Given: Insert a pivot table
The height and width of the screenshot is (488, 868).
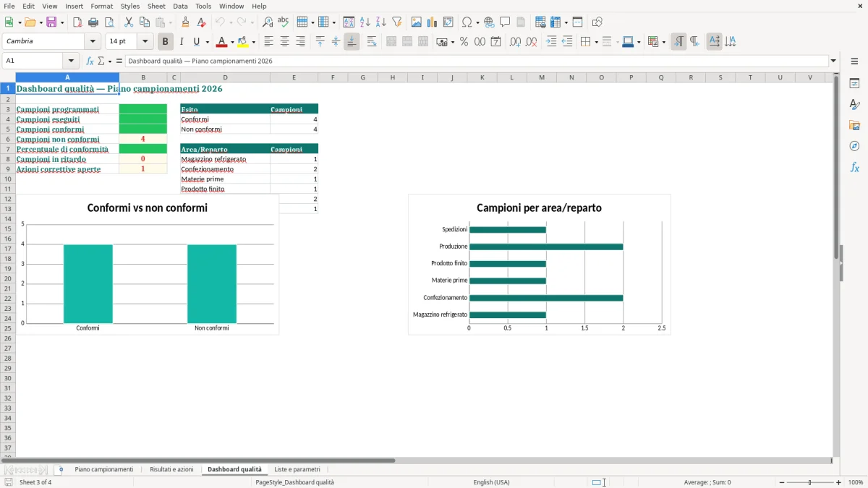Looking at the screenshot, I should (x=448, y=22).
